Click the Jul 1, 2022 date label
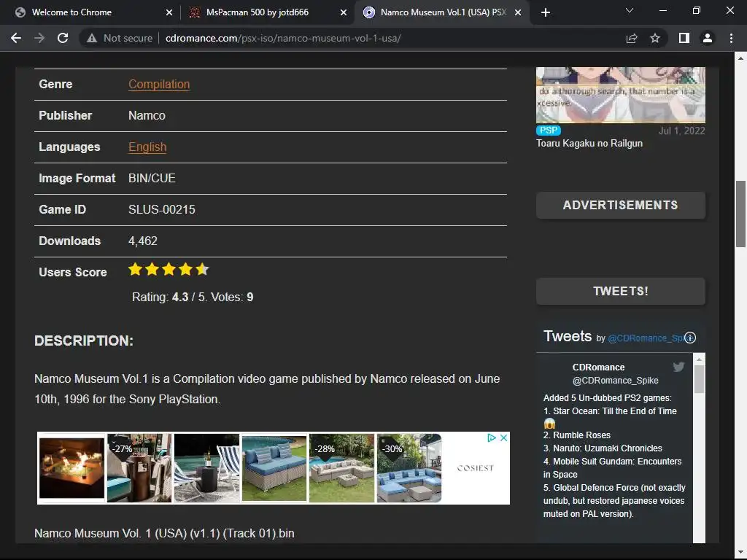This screenshot has width=747, height=560. point(681,131)
